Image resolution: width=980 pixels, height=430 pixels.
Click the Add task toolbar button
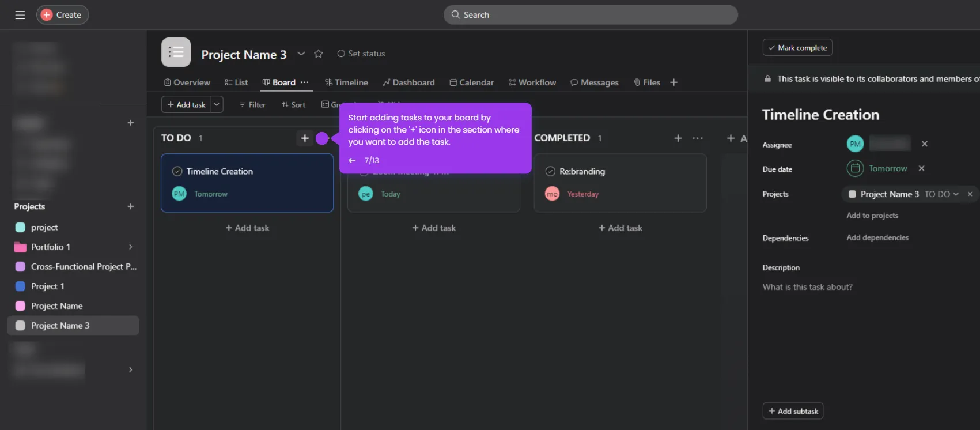[186, 104]
